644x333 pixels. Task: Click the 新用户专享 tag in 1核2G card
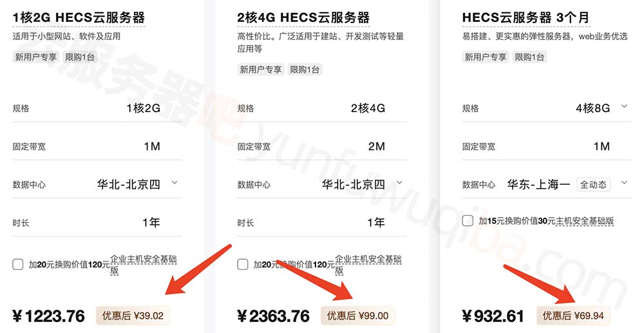(35, 57)
